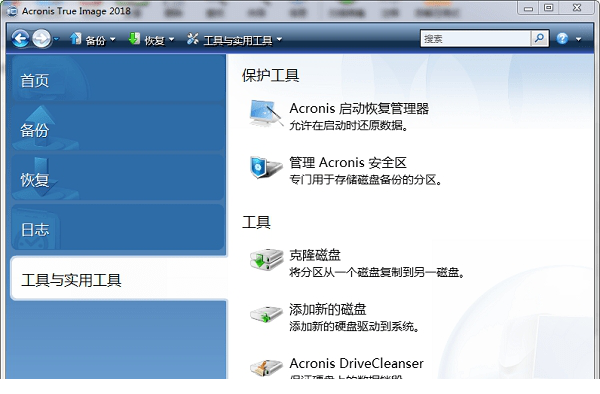
Task: Maximize the Acronis True Image window
Action: tap(548, 8)
